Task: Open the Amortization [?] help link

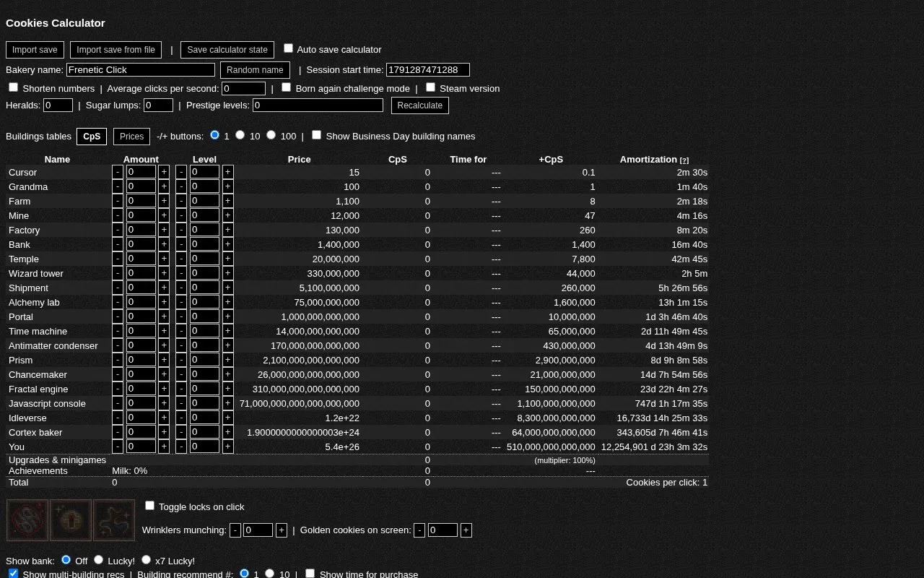Action: 684,160
